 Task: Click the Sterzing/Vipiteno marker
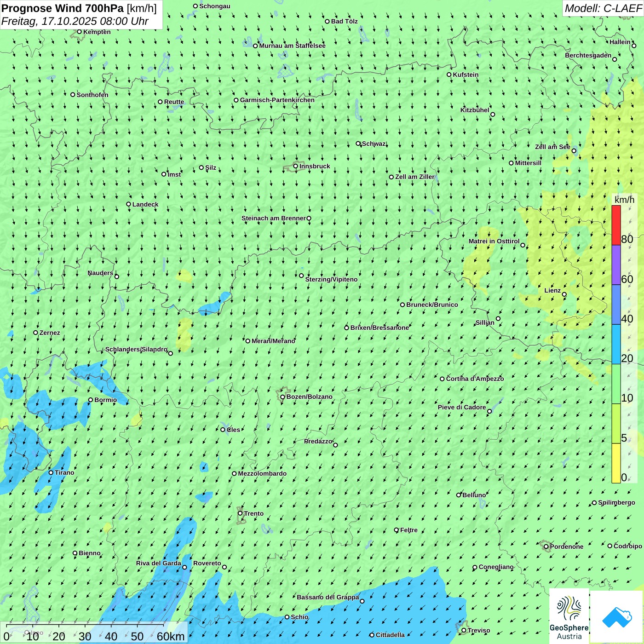click(x=301, y=276)
